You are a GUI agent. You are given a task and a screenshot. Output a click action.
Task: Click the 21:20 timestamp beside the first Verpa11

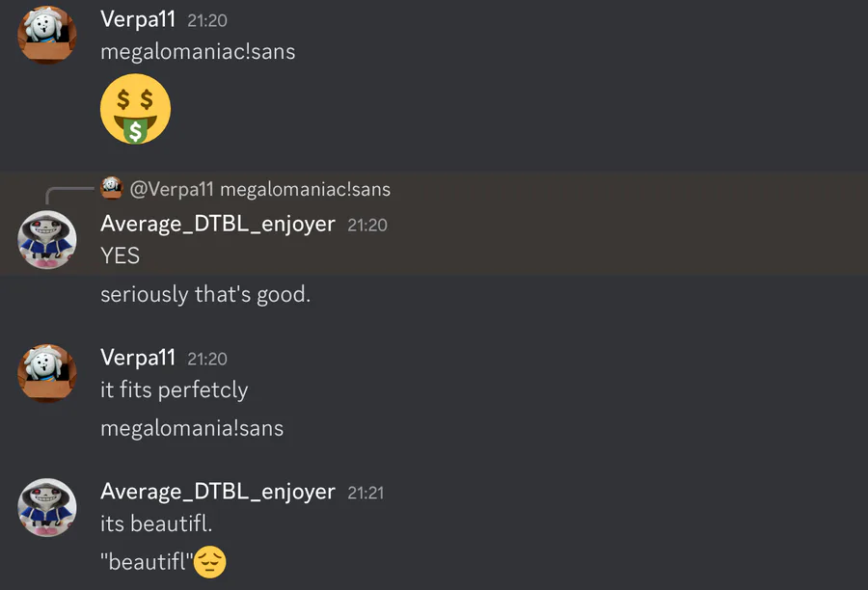pyautogui.click(x=207, y=20)
